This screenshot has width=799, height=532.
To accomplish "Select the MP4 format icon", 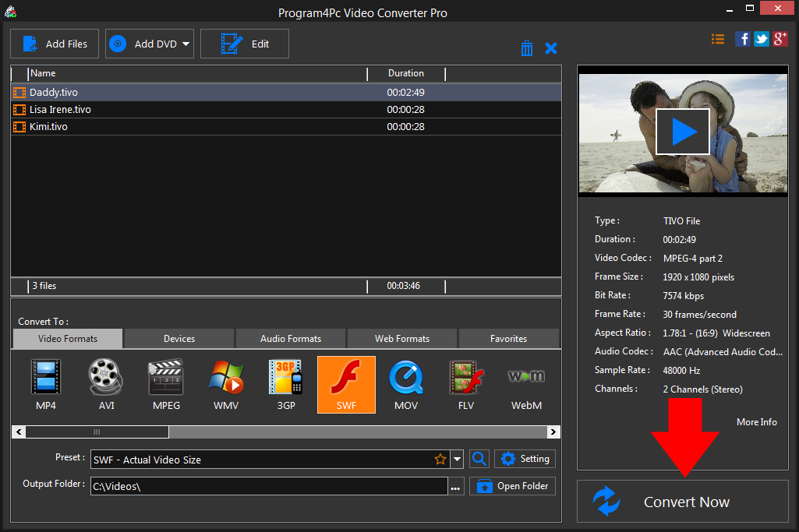I will pos(46,385).
